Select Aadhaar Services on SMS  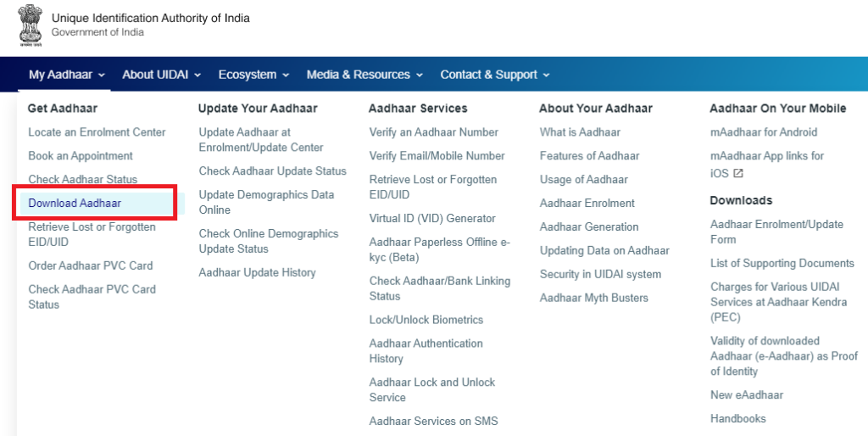(x=433, y=422)
